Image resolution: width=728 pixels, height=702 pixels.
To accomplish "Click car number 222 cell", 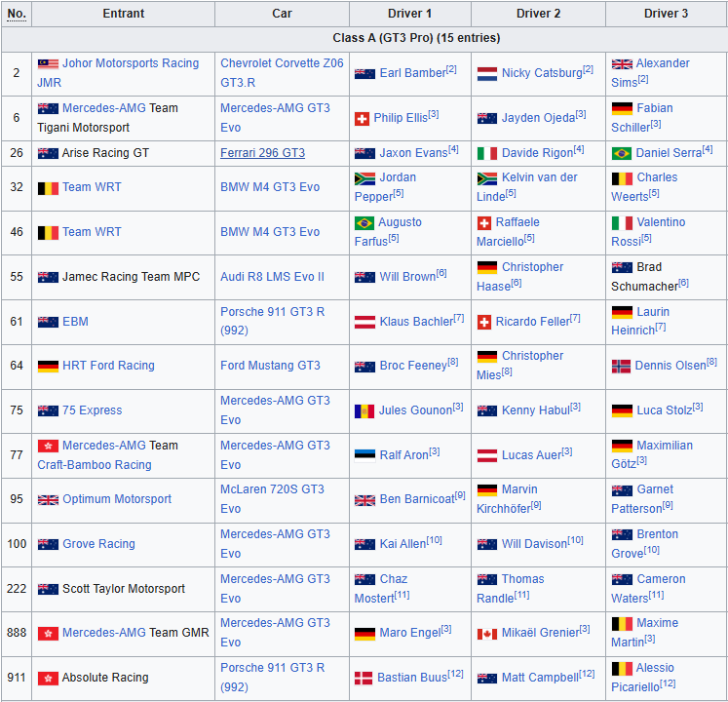I will tap(17, 589).
